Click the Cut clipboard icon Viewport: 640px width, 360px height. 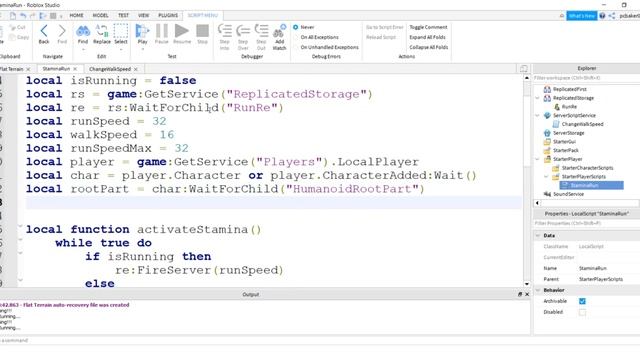tap(18, 27)
